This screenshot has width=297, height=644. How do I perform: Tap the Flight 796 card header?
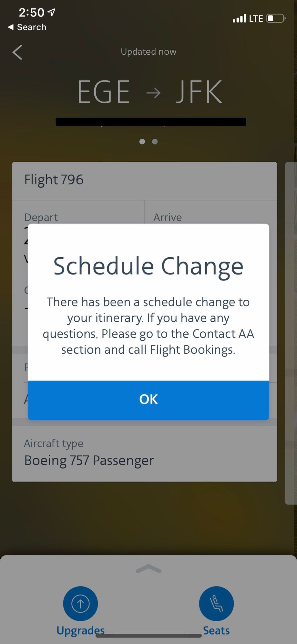pos(144,180)
